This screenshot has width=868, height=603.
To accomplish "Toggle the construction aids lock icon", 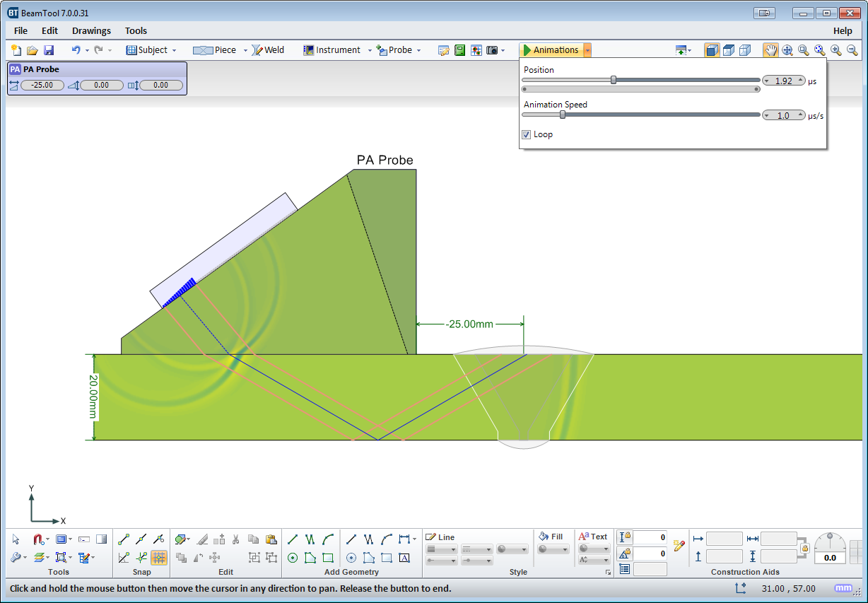I will (804, 547).
